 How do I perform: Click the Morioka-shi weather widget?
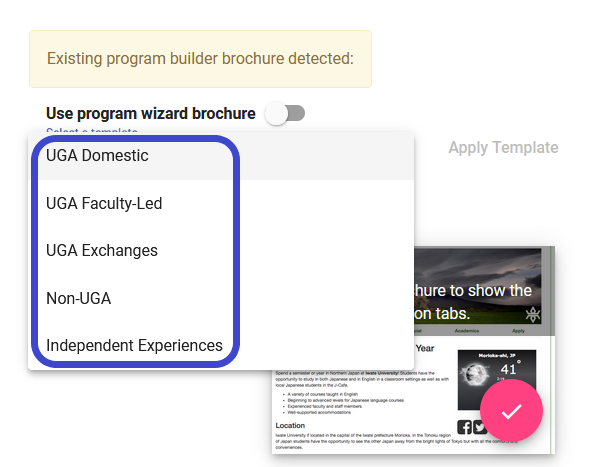coord(497,380)
